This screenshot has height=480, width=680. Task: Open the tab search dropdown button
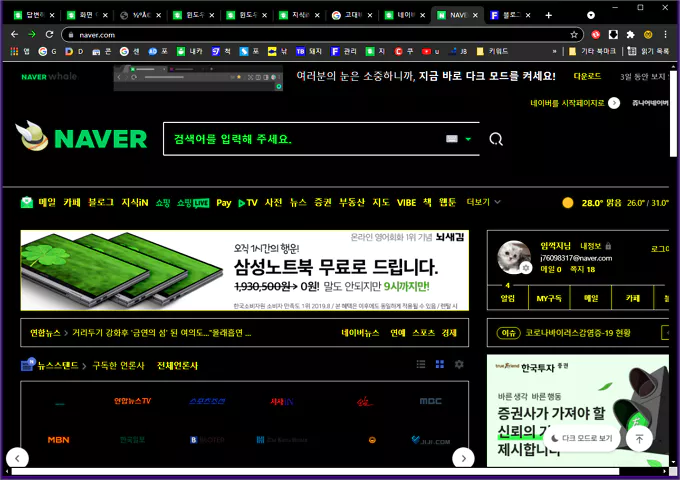[591, 15]
